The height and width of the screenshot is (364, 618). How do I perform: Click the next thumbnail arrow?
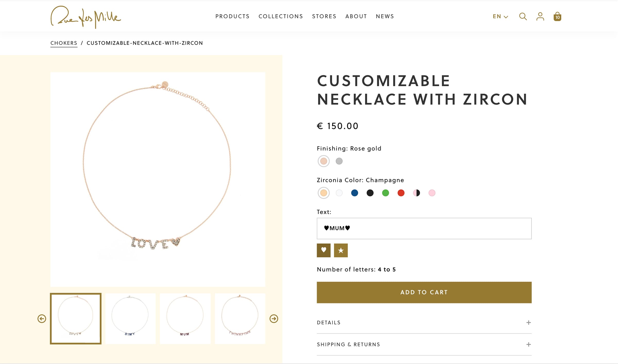[x=273, y=318]
